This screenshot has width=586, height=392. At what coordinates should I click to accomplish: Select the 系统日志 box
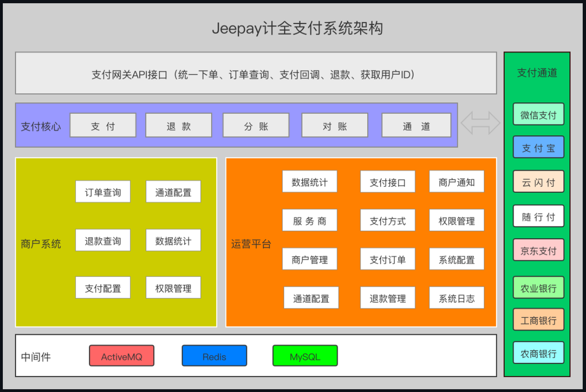tap(457, 298)
